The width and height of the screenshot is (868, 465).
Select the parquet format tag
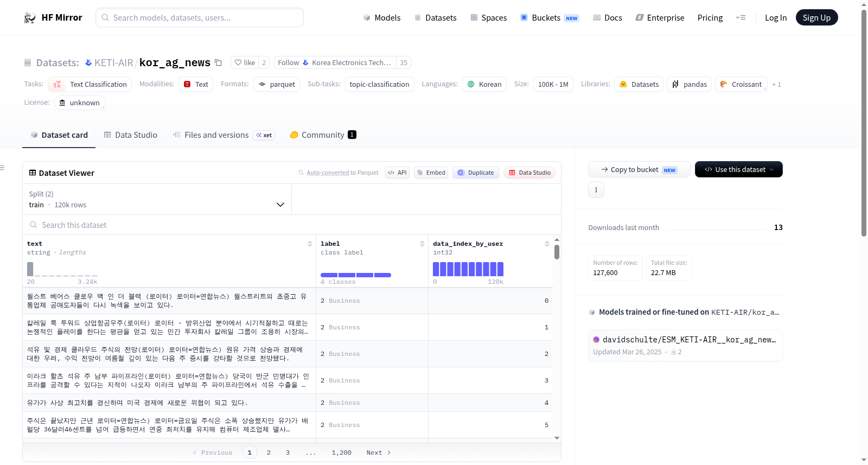pos(277,84)
